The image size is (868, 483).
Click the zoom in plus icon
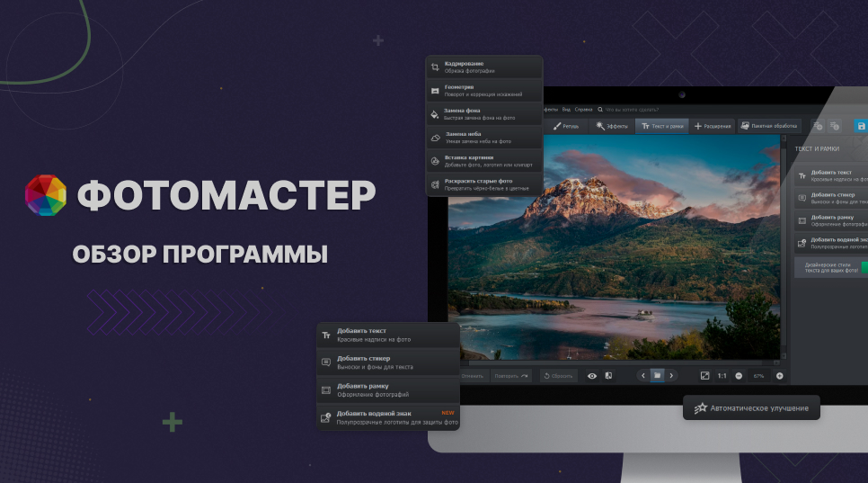[779, 375]
